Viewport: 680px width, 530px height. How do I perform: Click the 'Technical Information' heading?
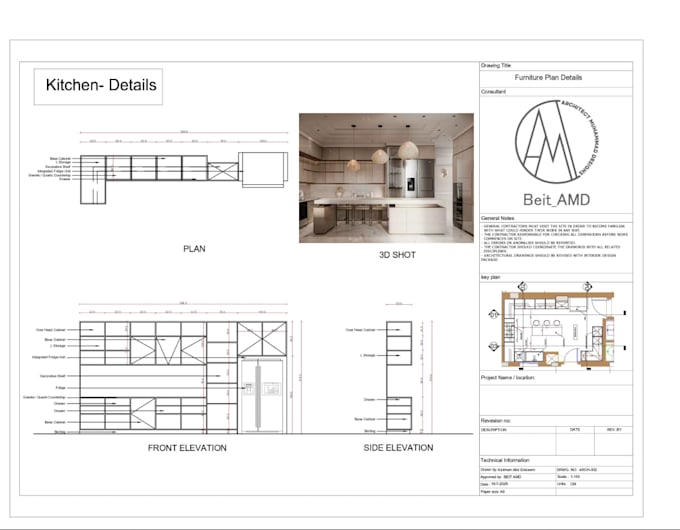(x=505, y=460)
